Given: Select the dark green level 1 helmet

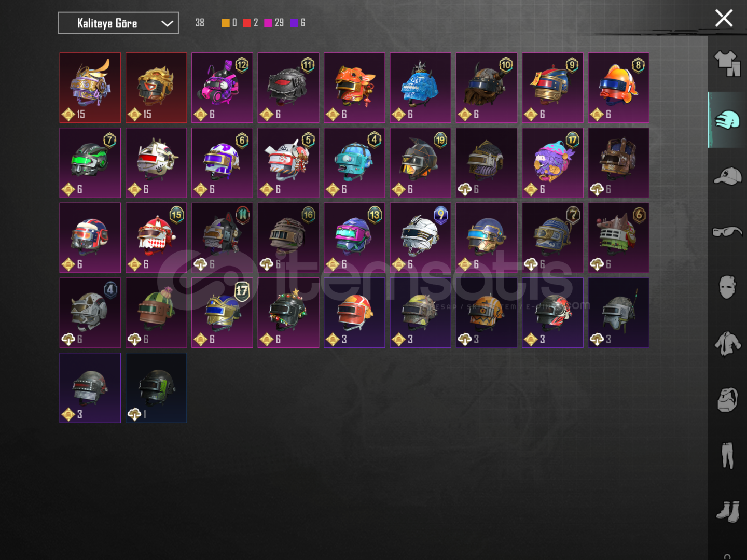Looking at the screenshot, I should pos(156,388).
